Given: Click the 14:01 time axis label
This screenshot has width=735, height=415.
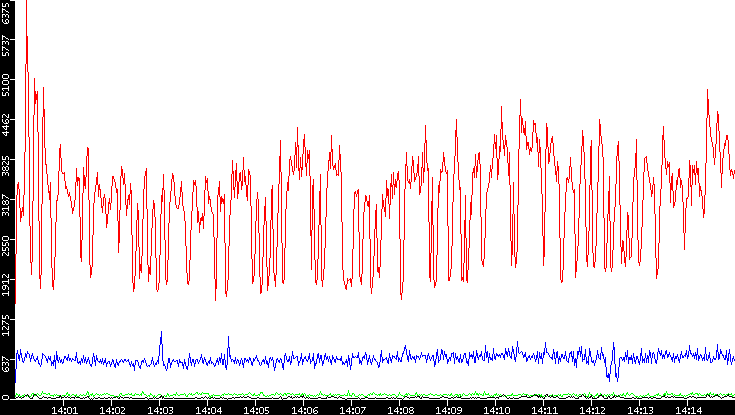Looking at the screenshot, I should coord(64,410).
